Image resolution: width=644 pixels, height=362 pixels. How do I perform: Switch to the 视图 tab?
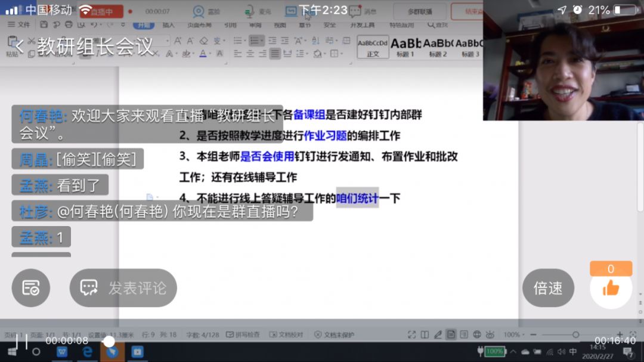click(x=280, y=25)
